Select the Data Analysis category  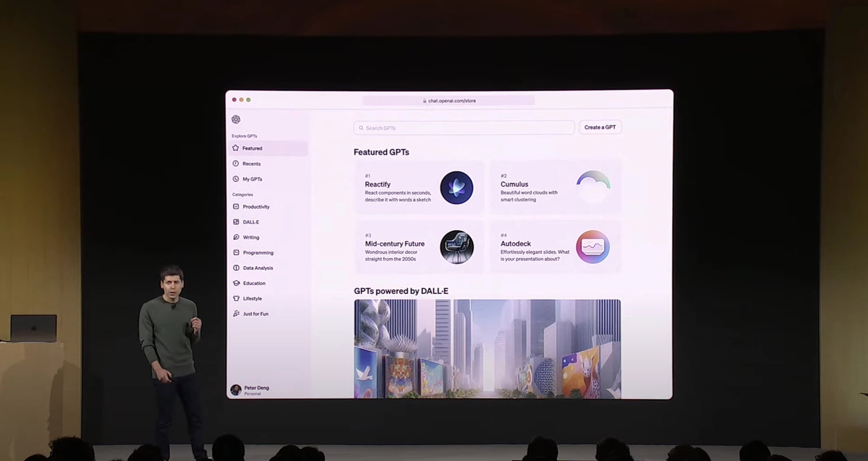coord(269,268)
